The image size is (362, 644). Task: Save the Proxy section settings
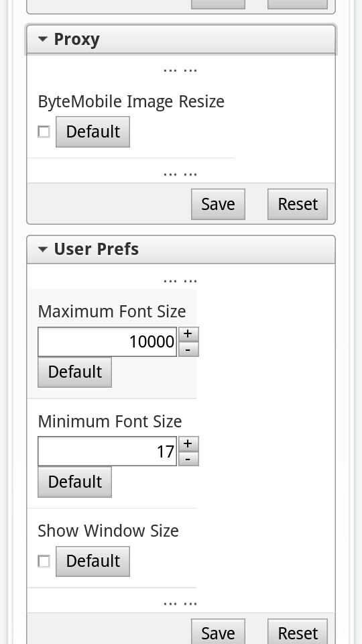click(218, 204)
